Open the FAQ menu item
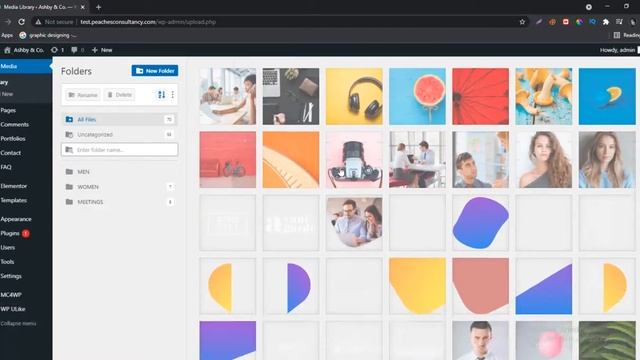This screenshot has height=360, width=640. pyautogui.click(x=6, y=167)
